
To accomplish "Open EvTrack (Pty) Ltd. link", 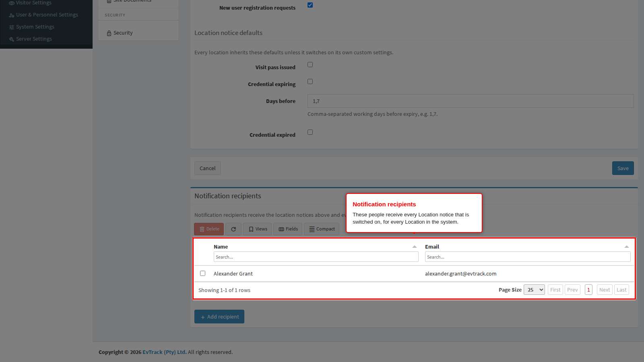I will (x=164, y=352).
